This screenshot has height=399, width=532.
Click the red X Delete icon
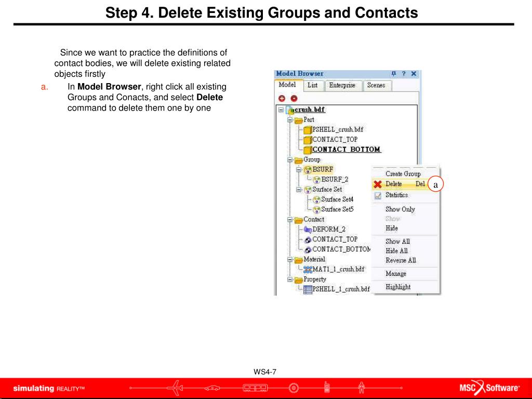378,184
